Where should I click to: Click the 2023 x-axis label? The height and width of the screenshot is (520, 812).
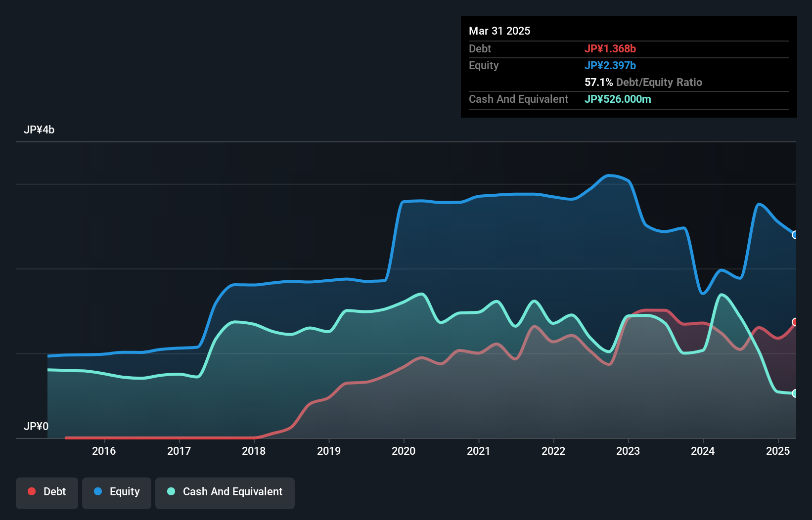[x=628, y=451]
